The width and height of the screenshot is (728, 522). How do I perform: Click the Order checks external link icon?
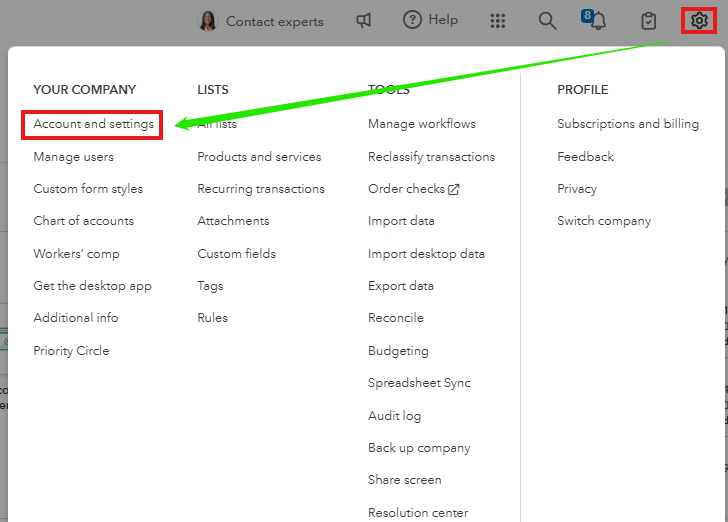click(x=454, y=189)
